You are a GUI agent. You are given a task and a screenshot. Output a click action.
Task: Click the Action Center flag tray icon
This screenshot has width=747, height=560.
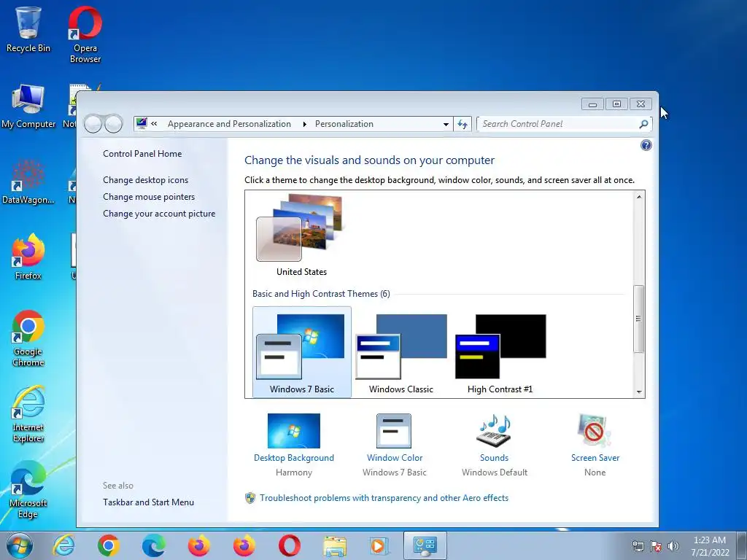[656, 546]
